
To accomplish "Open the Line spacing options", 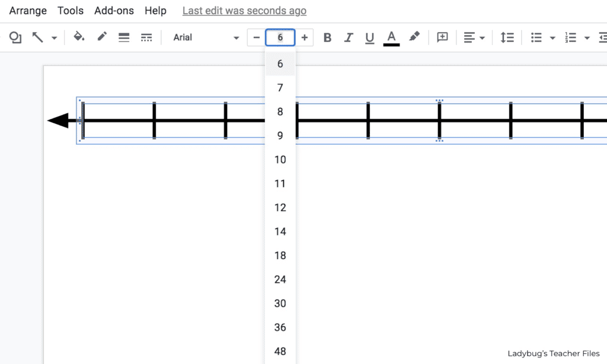I will point(507,37).
